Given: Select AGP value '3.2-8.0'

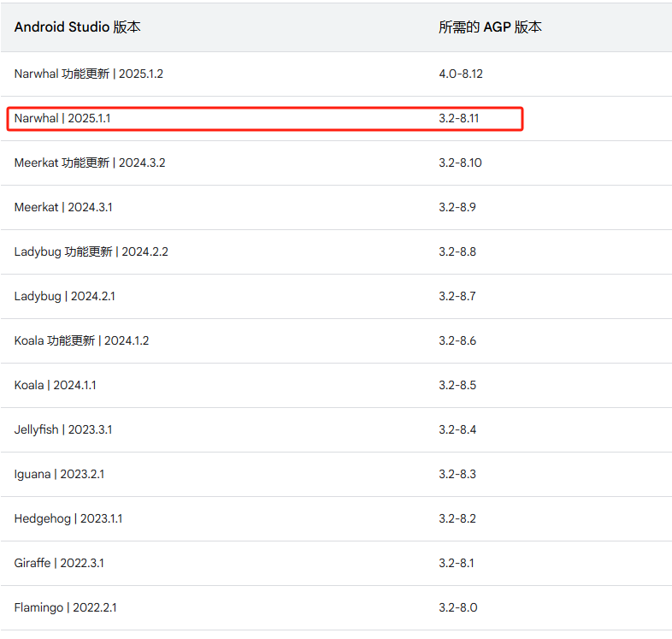Looking at the screenshot, I should (458, 607).
